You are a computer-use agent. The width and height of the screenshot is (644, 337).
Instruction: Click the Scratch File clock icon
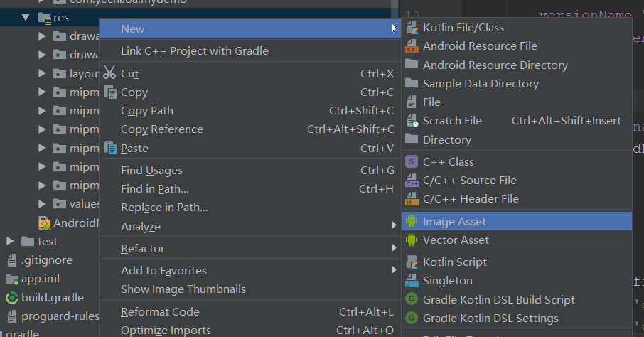click(x=412, y=121)
